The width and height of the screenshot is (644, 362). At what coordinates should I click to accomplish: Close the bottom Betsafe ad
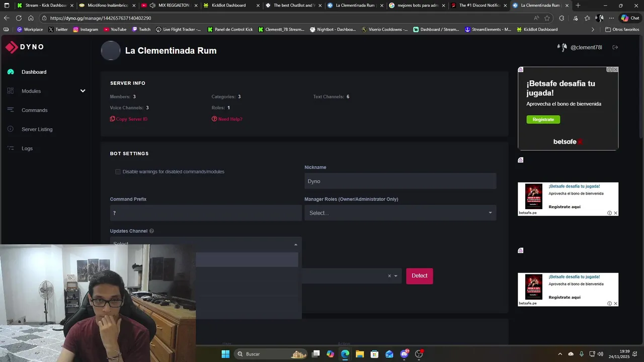pos(615,304)
